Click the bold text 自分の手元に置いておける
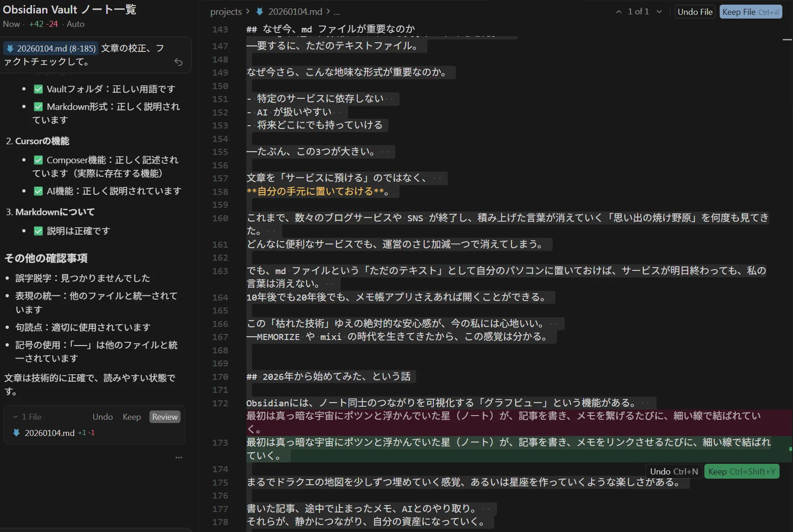 pos(316,192)
